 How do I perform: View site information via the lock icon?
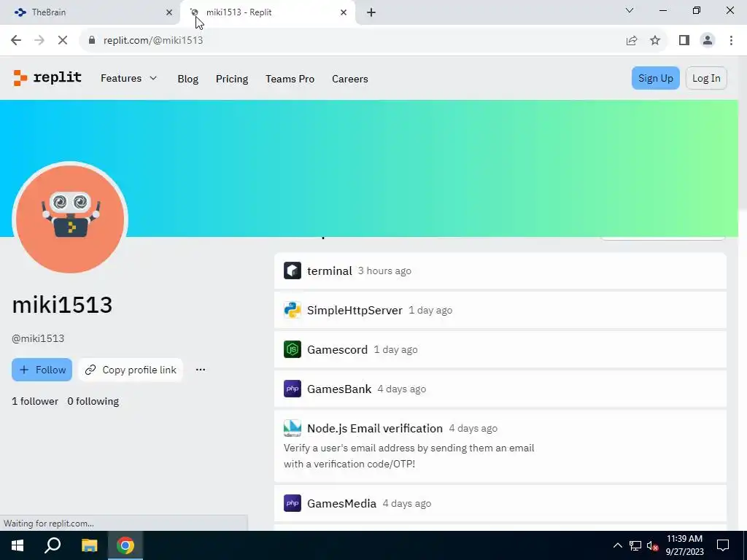tap(92, 40)
